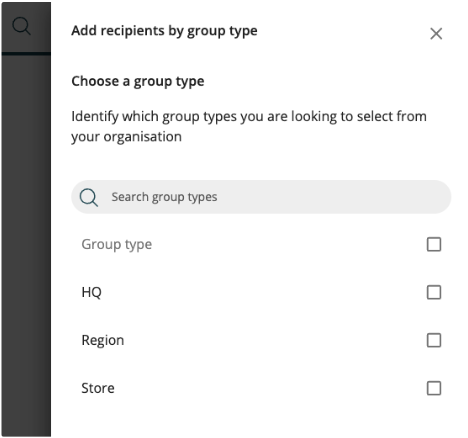This screenshot has width=468, height=438.
Task: Click the Group type column header
Action: click(x=117, y=245)
